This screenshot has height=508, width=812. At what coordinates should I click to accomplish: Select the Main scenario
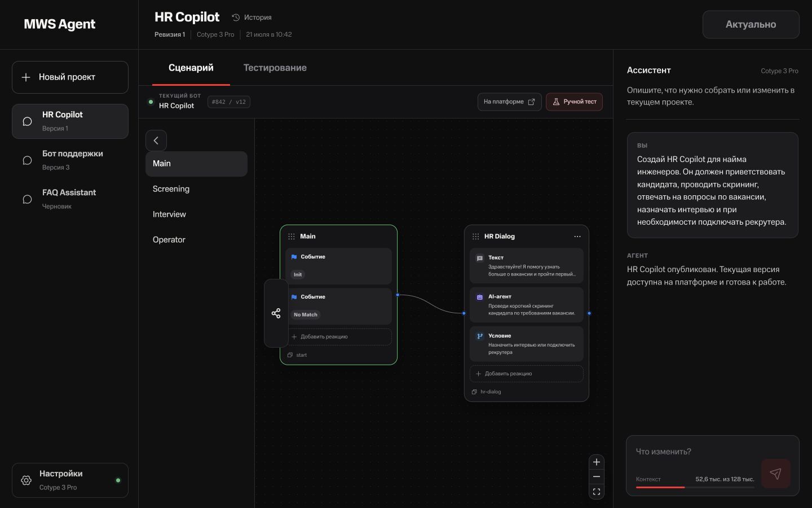196,164
